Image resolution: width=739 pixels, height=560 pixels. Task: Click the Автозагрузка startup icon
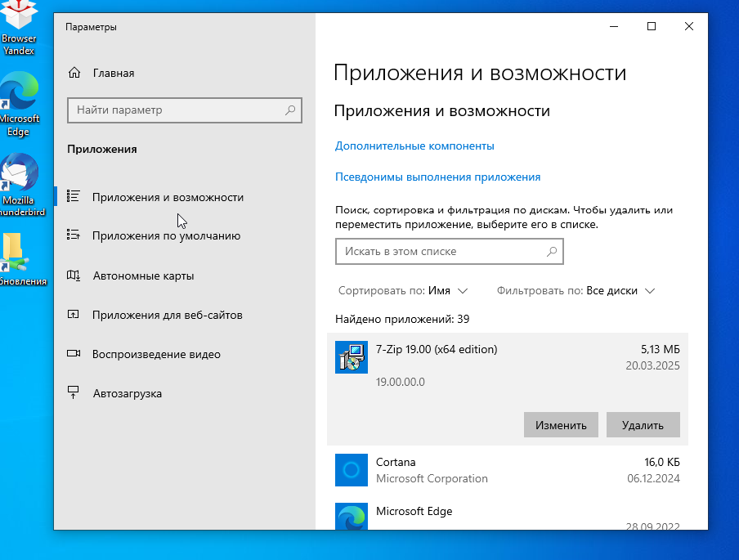(73, 392)
